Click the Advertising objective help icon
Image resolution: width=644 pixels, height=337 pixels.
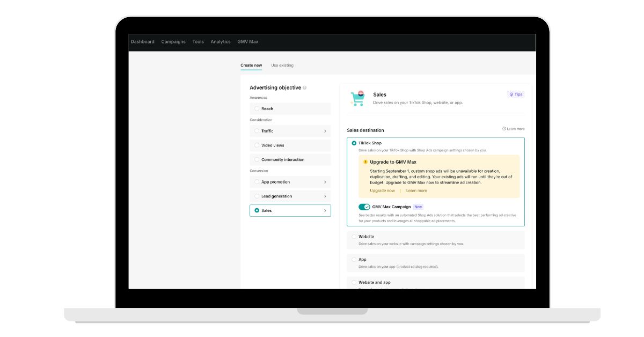[305, 87]
